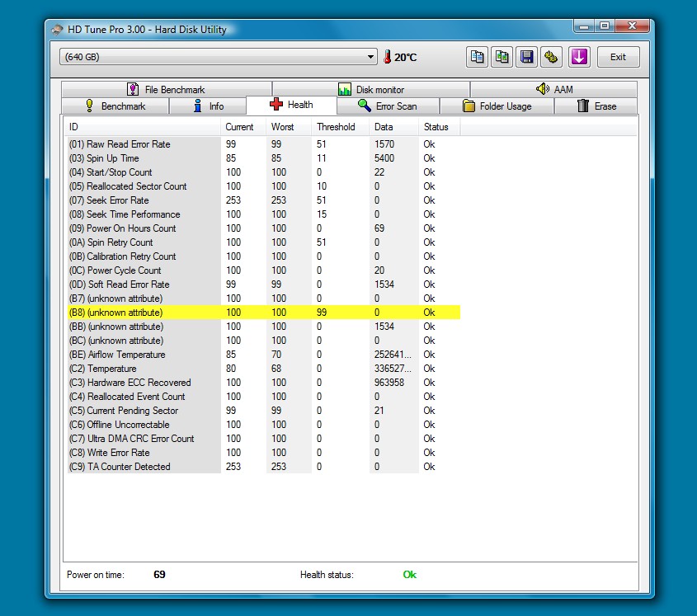Open the Info tab
Viewport: 697px width, 616px height.
pyautogui.click(x=208, y=106)
